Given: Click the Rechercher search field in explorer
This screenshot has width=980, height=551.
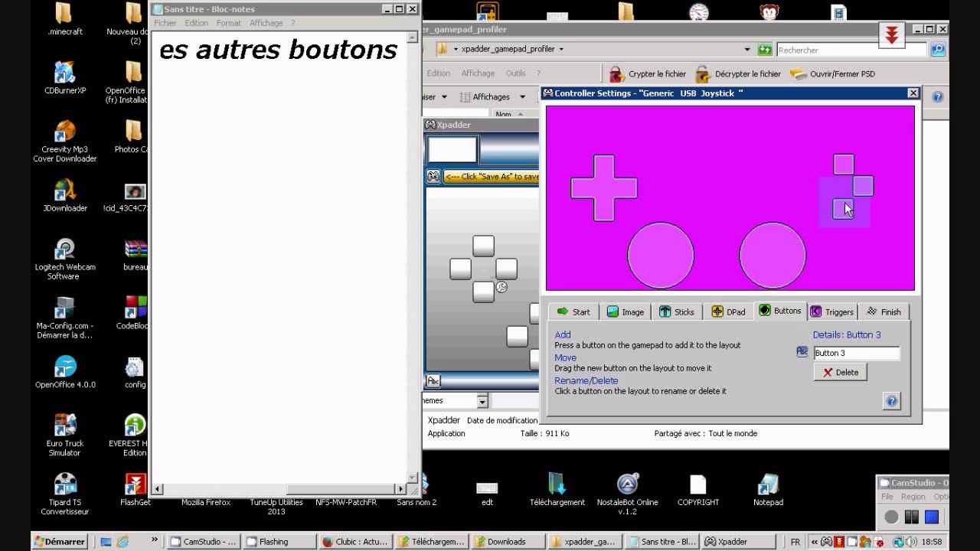Looking at the screenshot, I should [x=851, y=50].
